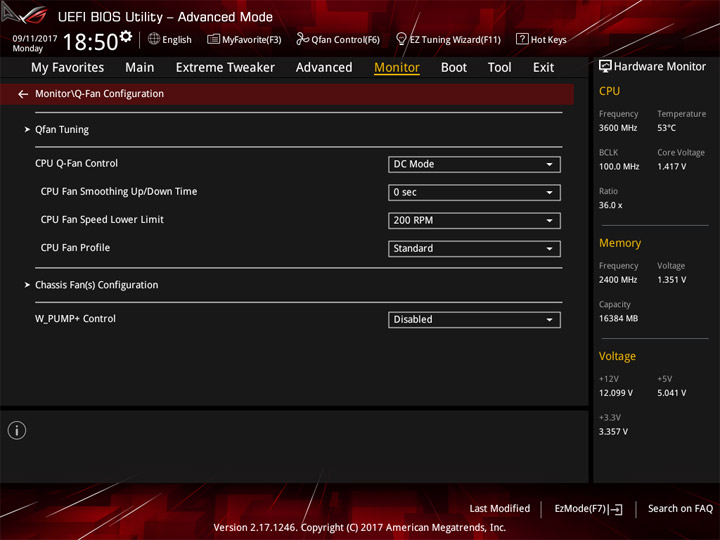Screen dimensions: 720x540
Task: Click Last Modified
Action: [500, 508]
